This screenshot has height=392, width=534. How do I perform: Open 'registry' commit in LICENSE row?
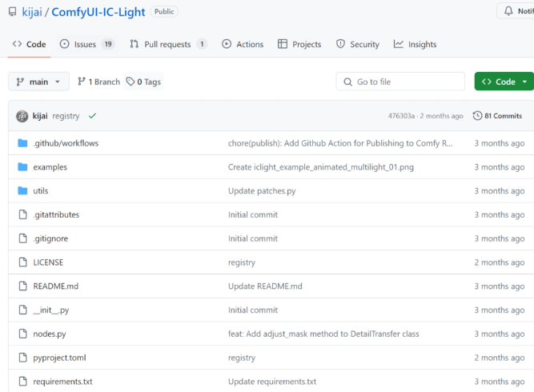click(242, 262)
